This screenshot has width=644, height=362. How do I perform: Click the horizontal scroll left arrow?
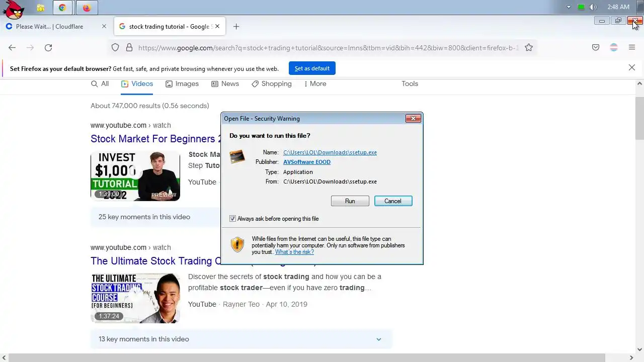[x=4, y=358]
